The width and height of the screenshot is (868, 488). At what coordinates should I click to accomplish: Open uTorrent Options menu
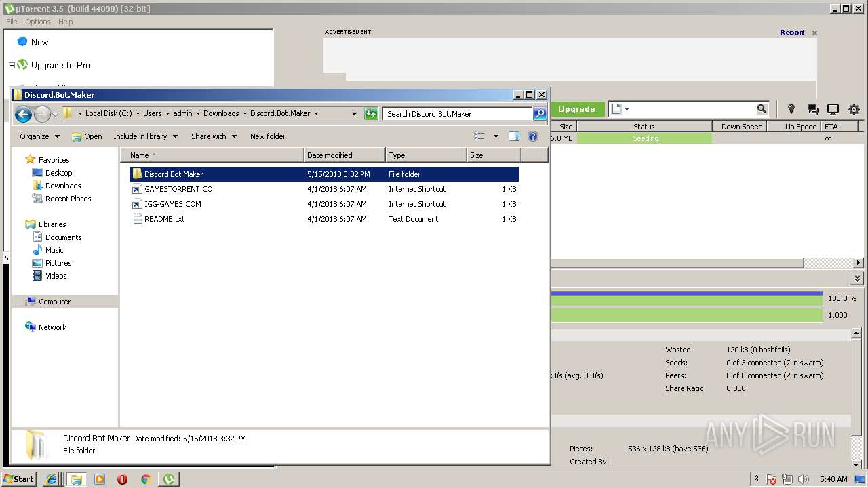38,22
